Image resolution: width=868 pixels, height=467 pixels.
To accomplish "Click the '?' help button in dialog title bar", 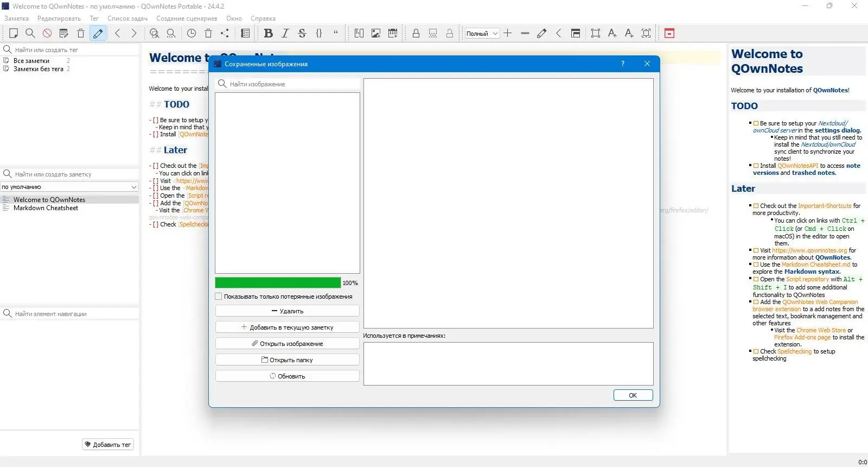I will point(622,64).
